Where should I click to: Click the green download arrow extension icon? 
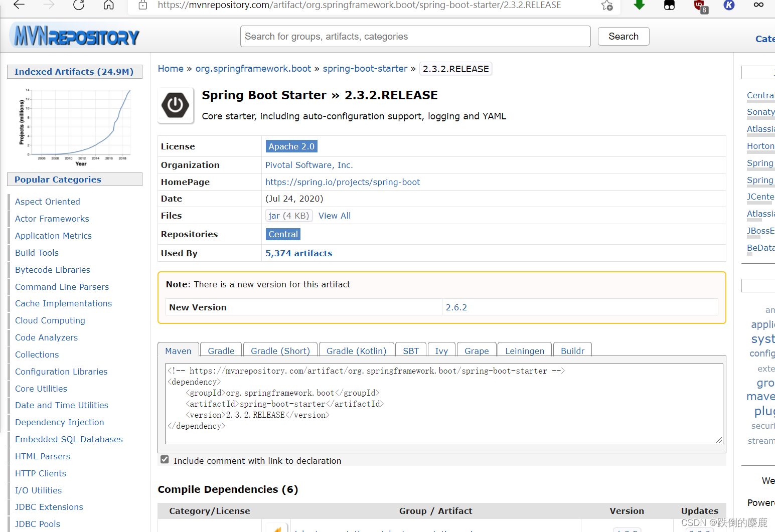coord(639,5)
